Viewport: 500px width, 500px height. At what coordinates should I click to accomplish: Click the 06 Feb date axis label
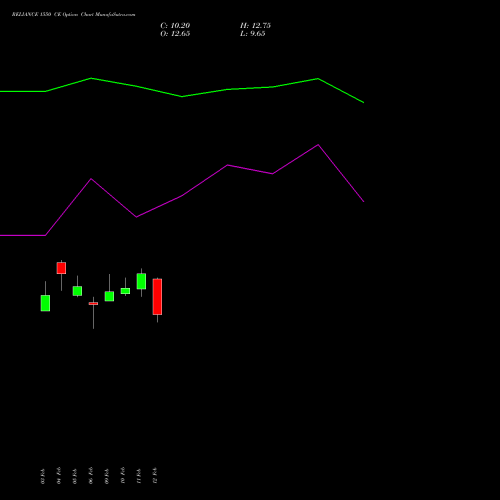coord(90,476)
